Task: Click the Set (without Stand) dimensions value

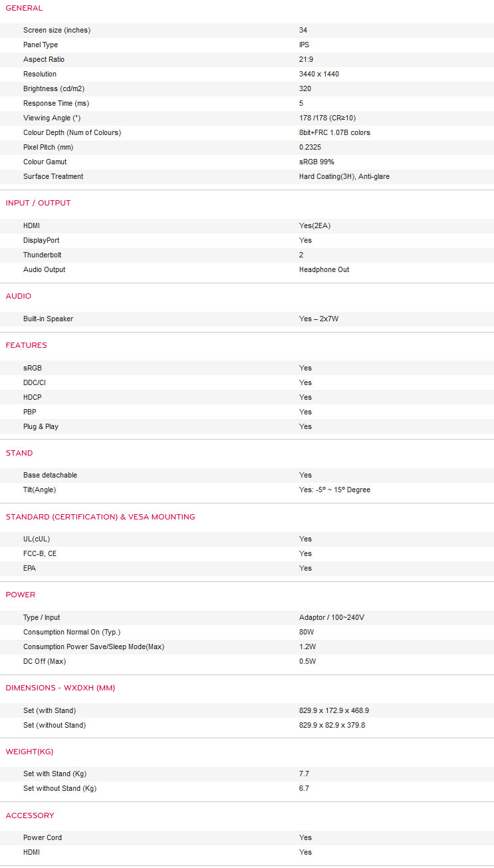Action: (x=332, y=725)
